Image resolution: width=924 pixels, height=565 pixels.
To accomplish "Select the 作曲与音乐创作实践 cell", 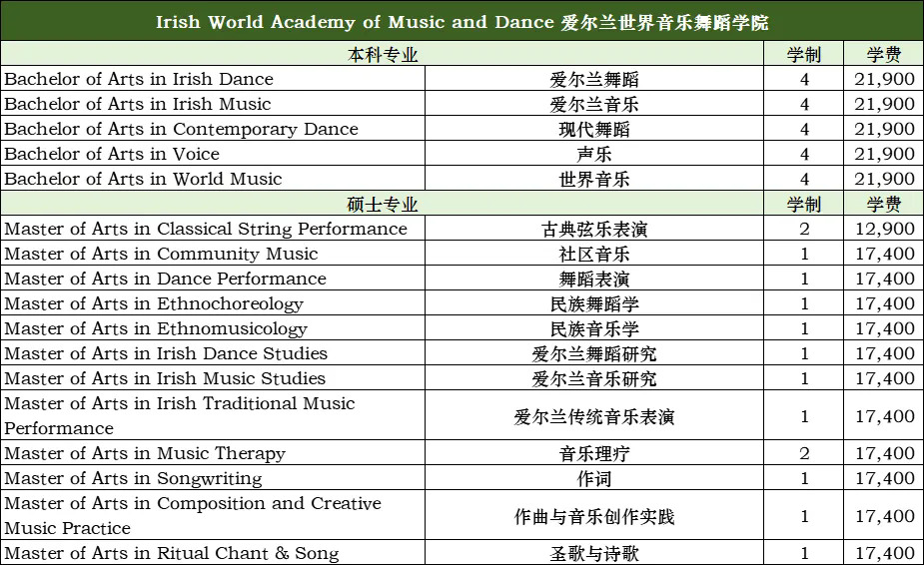I will pos(594,516).
